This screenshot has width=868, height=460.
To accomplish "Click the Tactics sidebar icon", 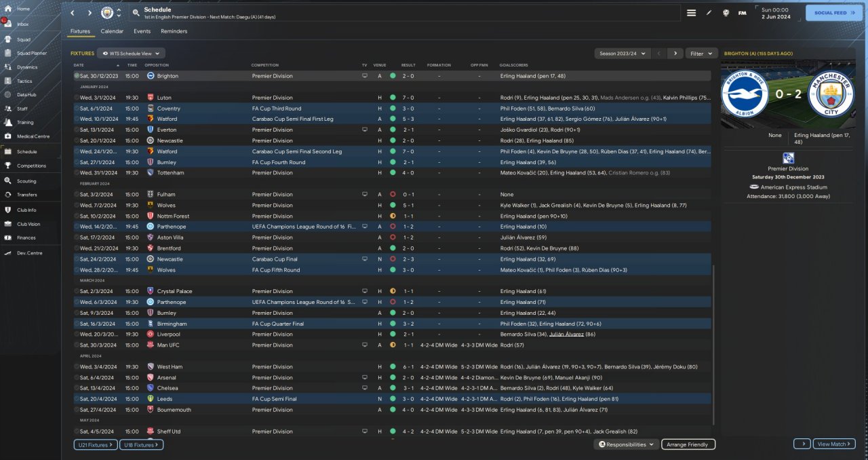I will click(x=8, y=81).
